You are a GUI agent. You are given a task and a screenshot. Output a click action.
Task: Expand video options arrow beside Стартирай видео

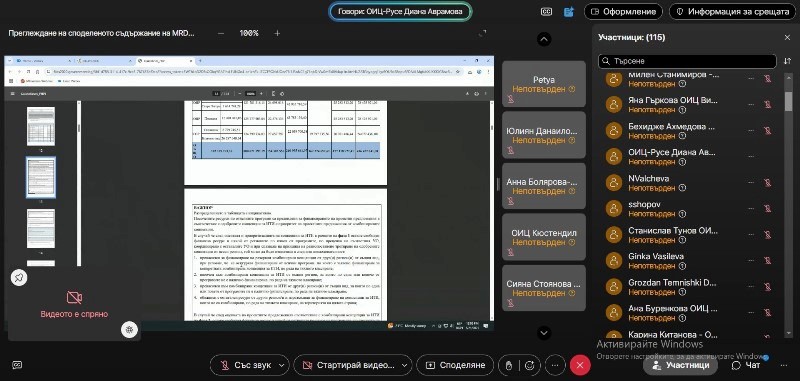click(405, 365)
